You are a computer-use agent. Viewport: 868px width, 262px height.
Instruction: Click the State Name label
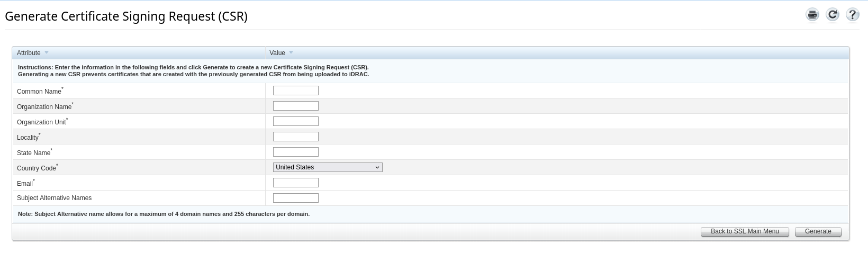(34, 152)
